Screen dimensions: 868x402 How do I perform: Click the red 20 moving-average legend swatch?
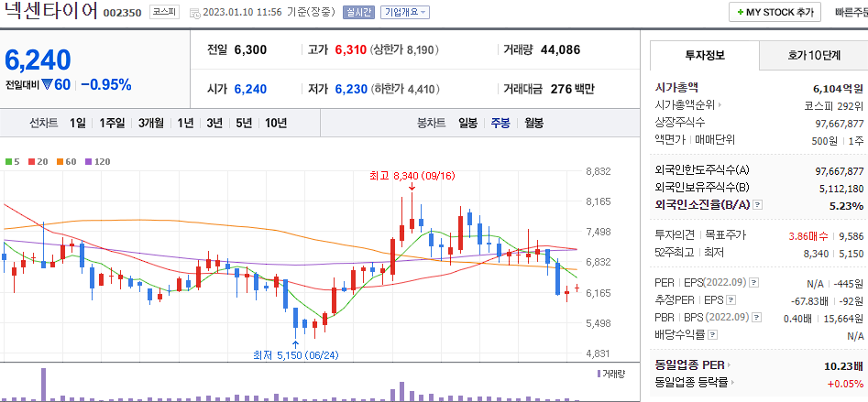click(31, 162)
